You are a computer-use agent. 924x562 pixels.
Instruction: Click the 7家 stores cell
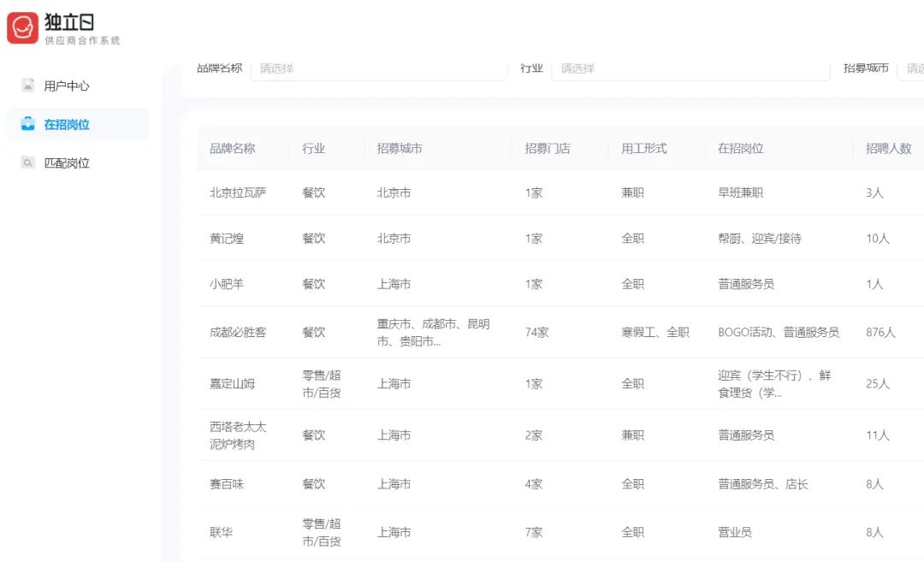(x=534, y=533)
